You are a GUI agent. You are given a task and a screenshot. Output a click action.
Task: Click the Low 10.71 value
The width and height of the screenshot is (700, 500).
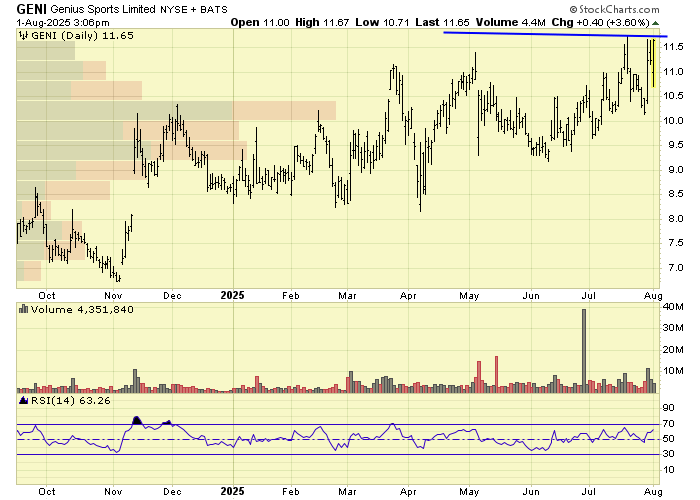coord(382,22)
